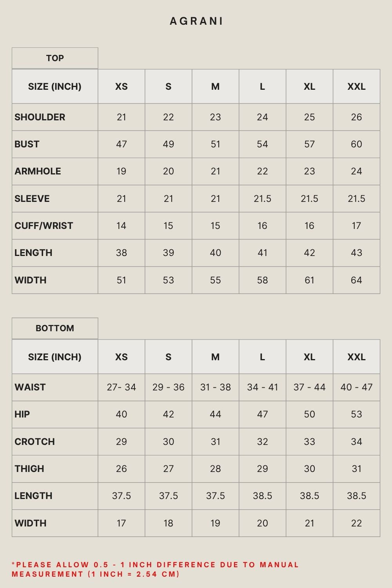Image resolution: width=392 pixels, height=588 pixels.
Task: Click the SHOULDER row label
Action: 40,117
